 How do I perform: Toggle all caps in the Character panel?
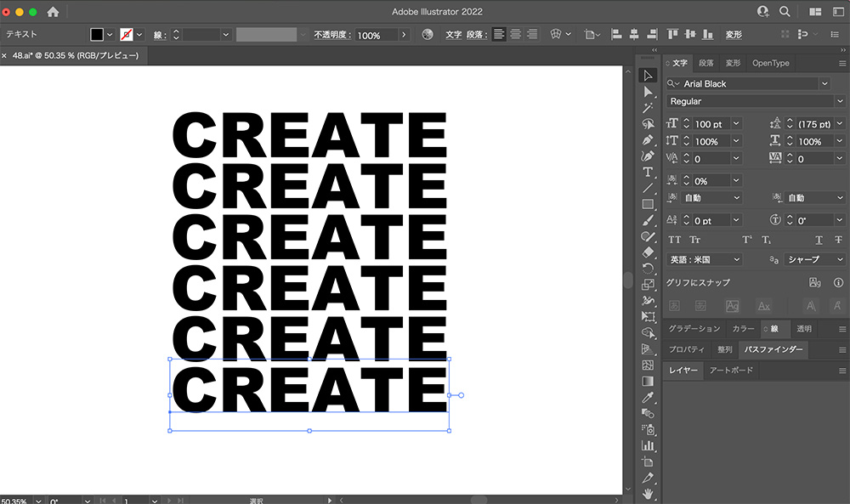coord(674,240)
